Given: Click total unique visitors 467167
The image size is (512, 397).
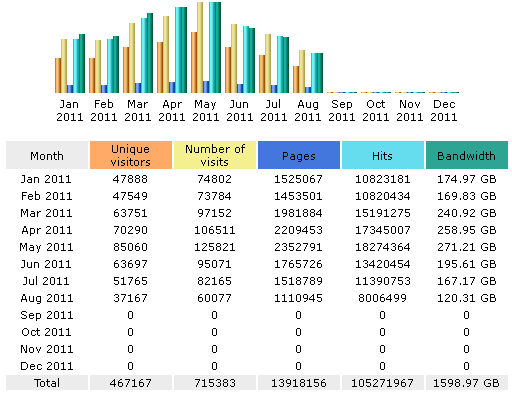Looking at the screenshot, I should [131, 383].
